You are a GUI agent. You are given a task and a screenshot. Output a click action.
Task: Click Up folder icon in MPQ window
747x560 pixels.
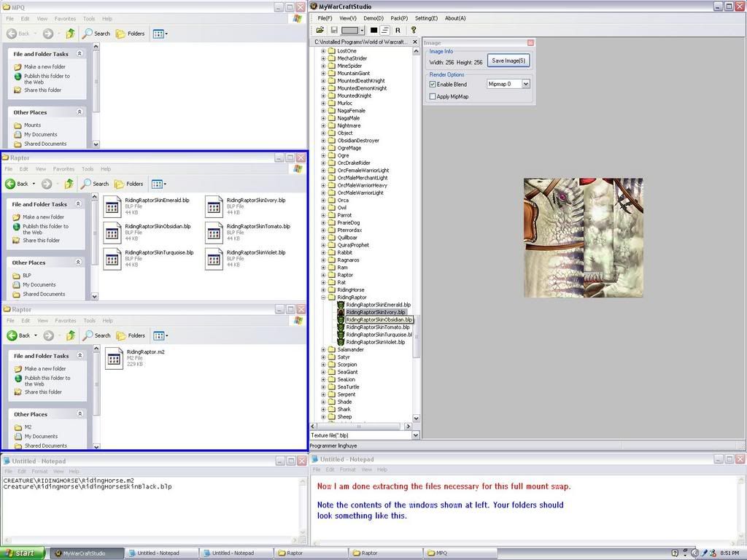(71, 34)
